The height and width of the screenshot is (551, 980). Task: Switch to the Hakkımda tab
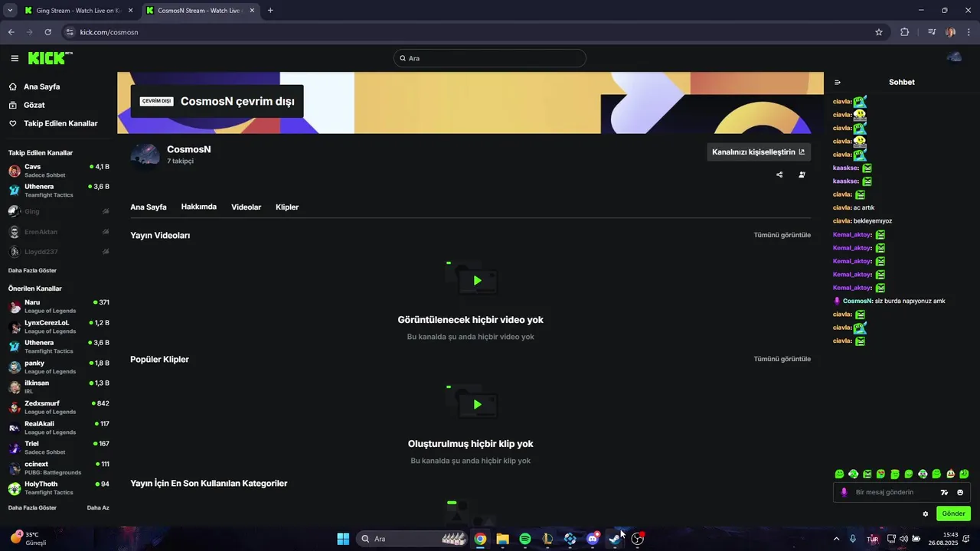point(199,207)
